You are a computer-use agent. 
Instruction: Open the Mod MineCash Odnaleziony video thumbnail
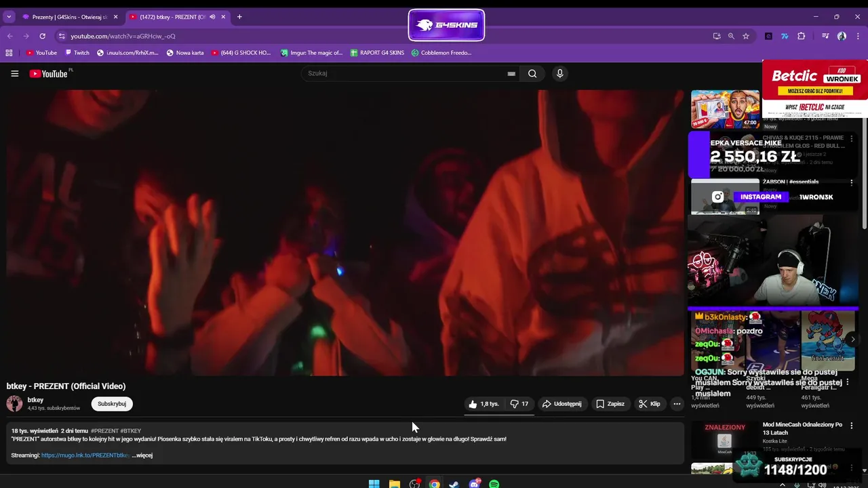(725, 439)
